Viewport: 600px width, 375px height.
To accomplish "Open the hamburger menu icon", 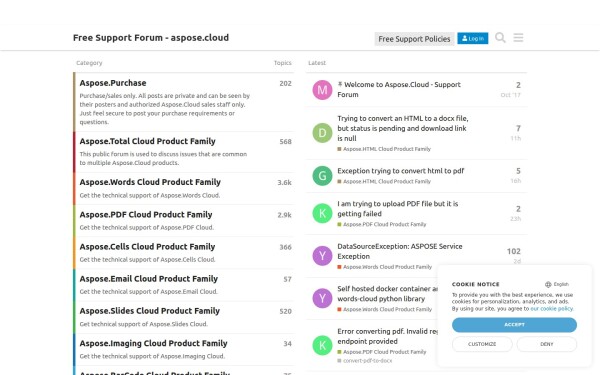I will coord(518,38).
